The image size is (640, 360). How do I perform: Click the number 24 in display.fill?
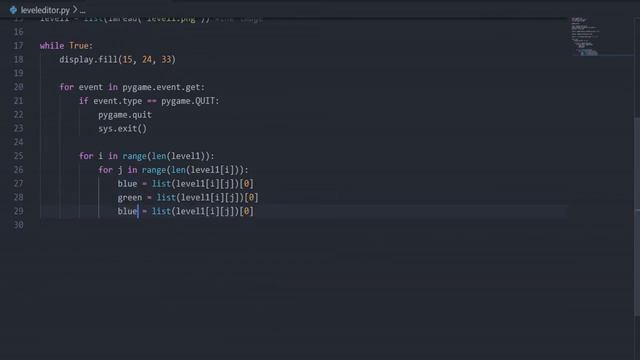tap(147, 60)
